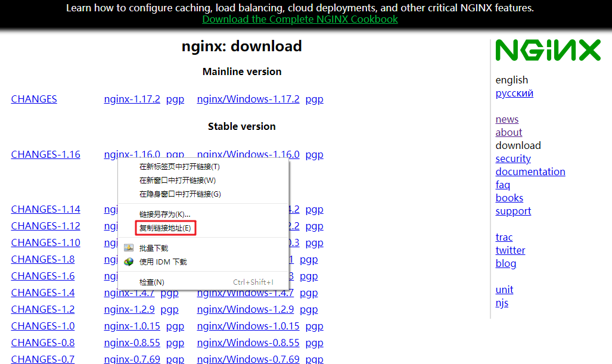This screenshot has height=364, width=612.
Task: Click the batch download icon in context menu
Action: coord(129,248)
